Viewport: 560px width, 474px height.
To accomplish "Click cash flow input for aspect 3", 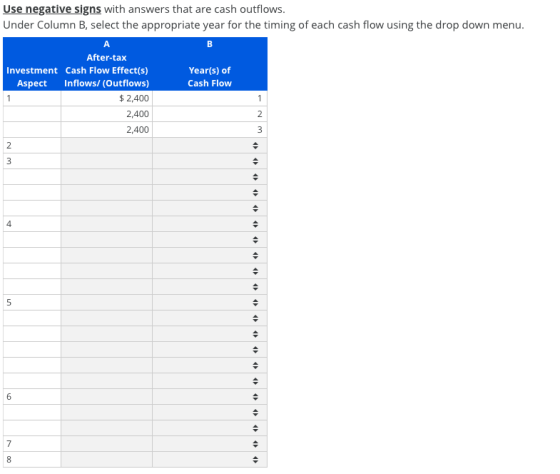I will [x=107, y=161].
